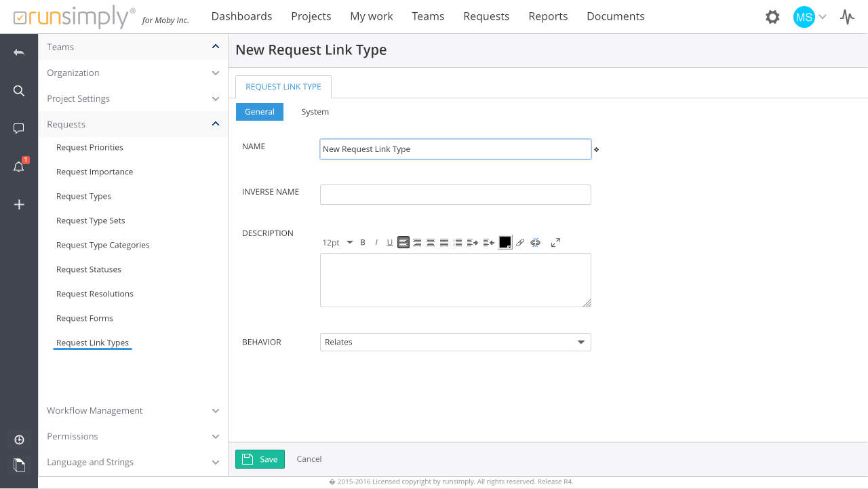This screenshot has height=489, width=868.
Task: Open the Behavior dropdown showing Relates
Action: 455,343
